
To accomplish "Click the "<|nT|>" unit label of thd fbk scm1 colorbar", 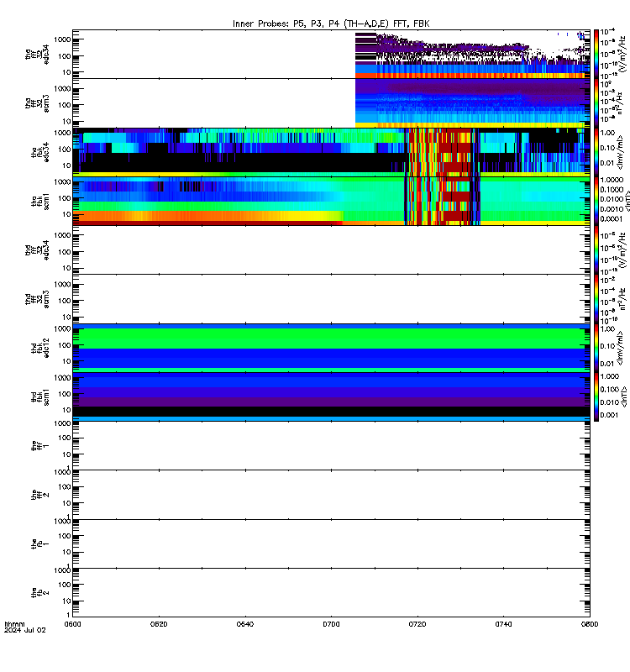I will pyautogui.click(x=624, y=396).
